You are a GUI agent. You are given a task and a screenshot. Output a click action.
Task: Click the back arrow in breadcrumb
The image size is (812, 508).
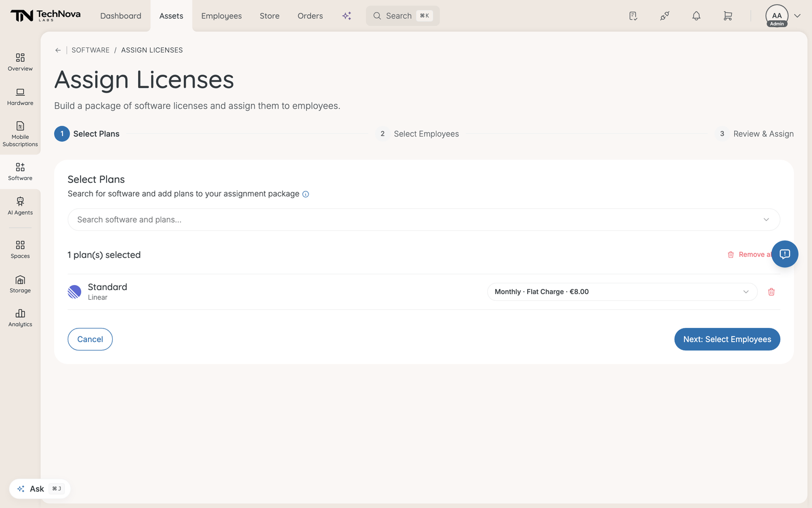tap(58, 50)
